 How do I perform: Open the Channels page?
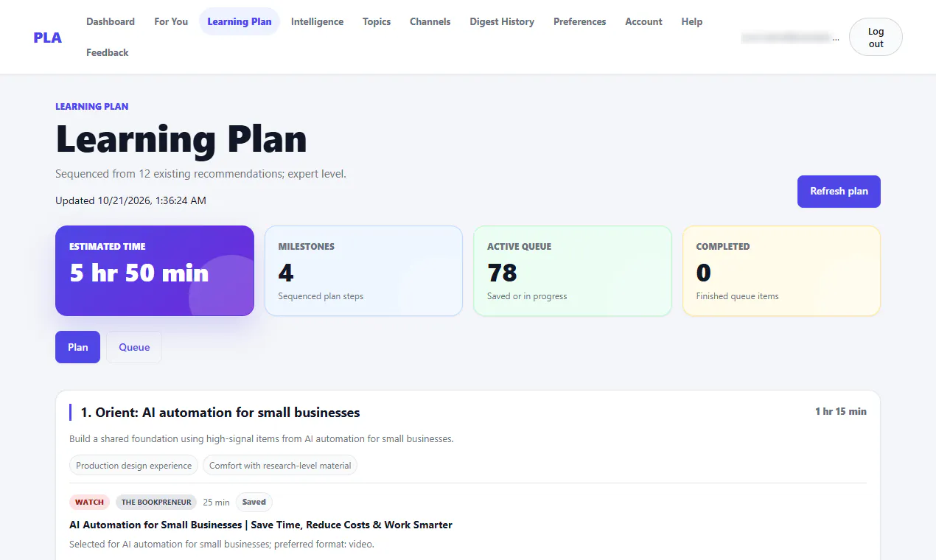click(x=430, y=21)
